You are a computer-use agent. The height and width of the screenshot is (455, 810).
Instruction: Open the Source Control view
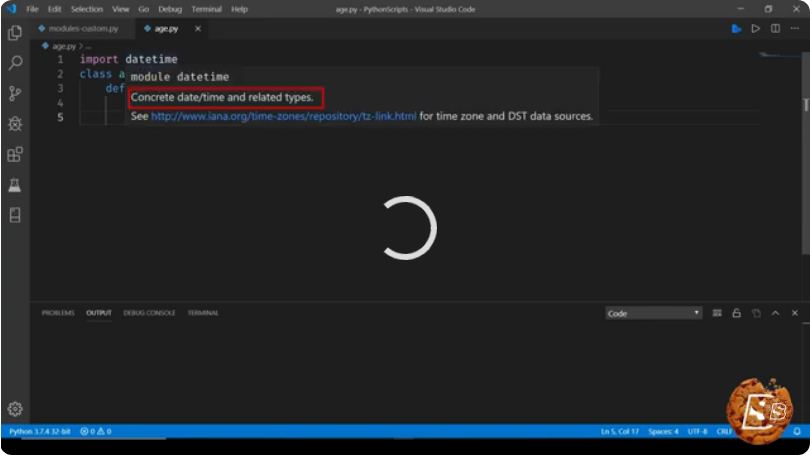point(15,93)
